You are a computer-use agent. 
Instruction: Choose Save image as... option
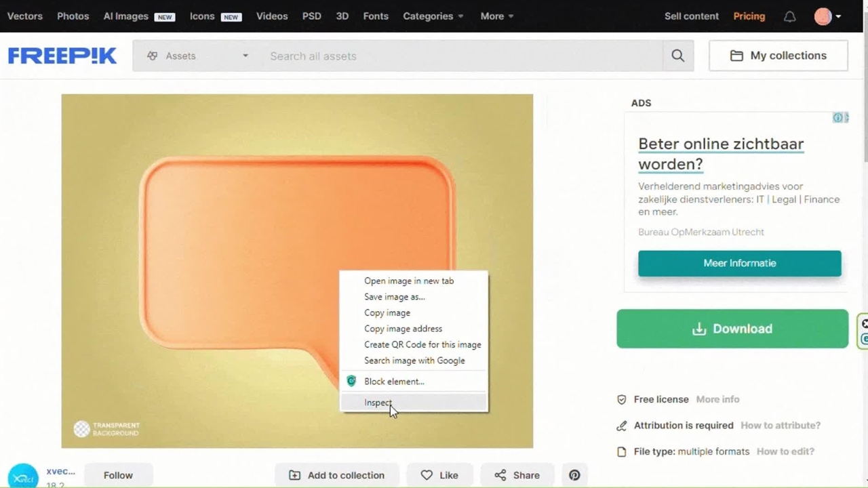point(394,297)
